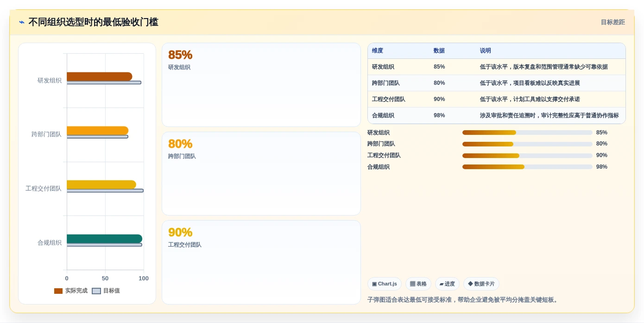Click the 说明 table column header
The image size is (644, 323).
(x=486, y=51)
